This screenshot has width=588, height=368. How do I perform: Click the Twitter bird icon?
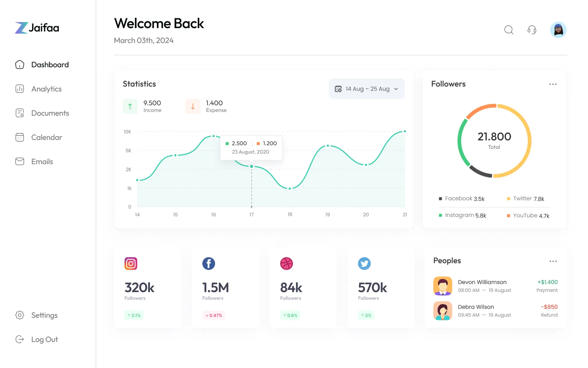pos(364,264)
